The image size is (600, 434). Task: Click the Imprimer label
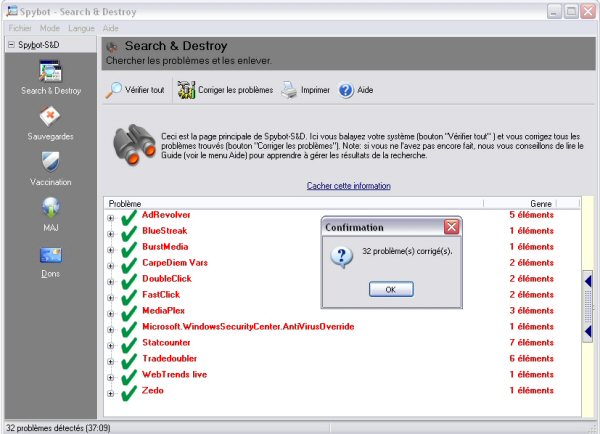click(315, 90)
